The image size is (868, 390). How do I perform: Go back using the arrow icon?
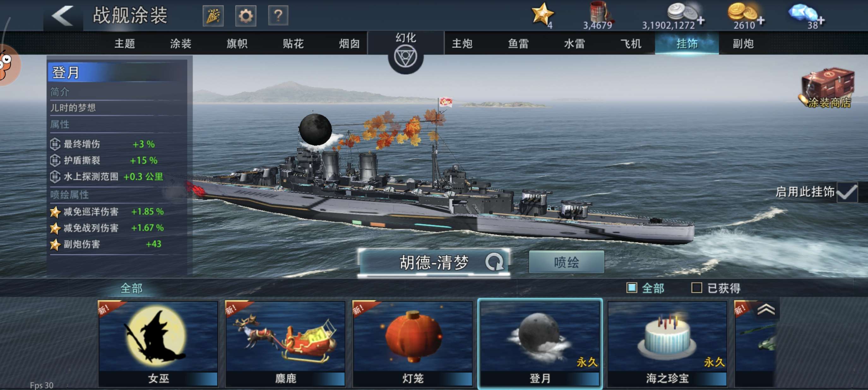pyautogui.click(x=63, y=15)
